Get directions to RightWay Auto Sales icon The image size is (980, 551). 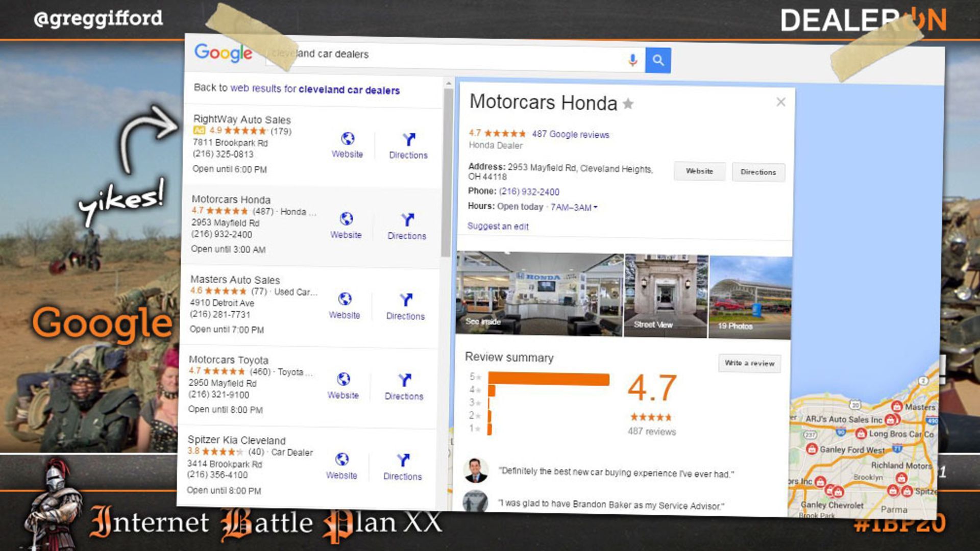click(409, 139)
